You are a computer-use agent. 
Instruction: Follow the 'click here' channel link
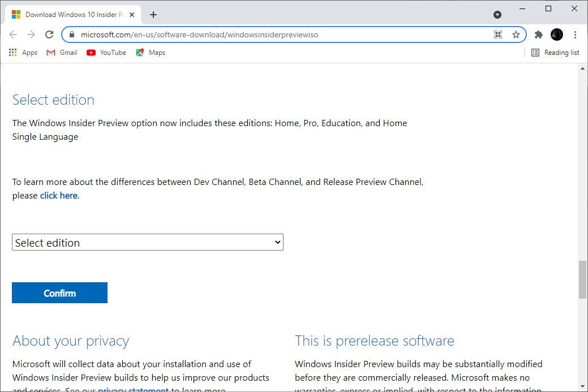pos(59,195)
